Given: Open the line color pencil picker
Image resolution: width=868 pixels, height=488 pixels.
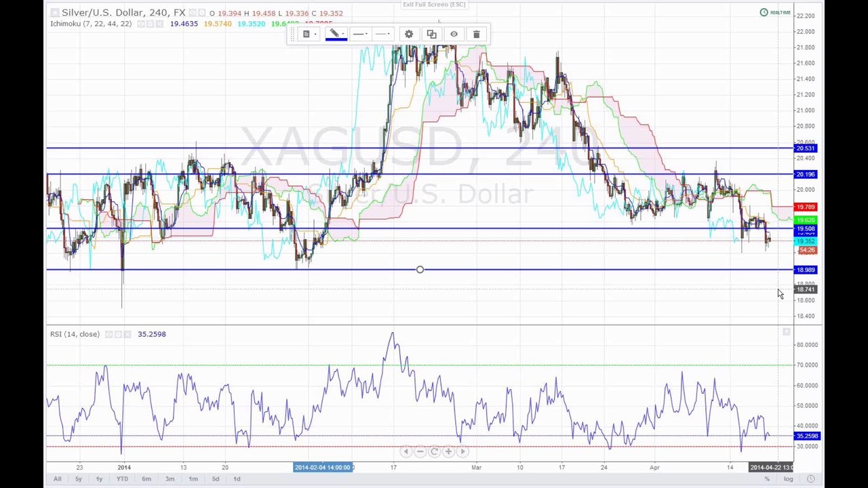Looking at the screenshot, I should [x=336, y=34].
